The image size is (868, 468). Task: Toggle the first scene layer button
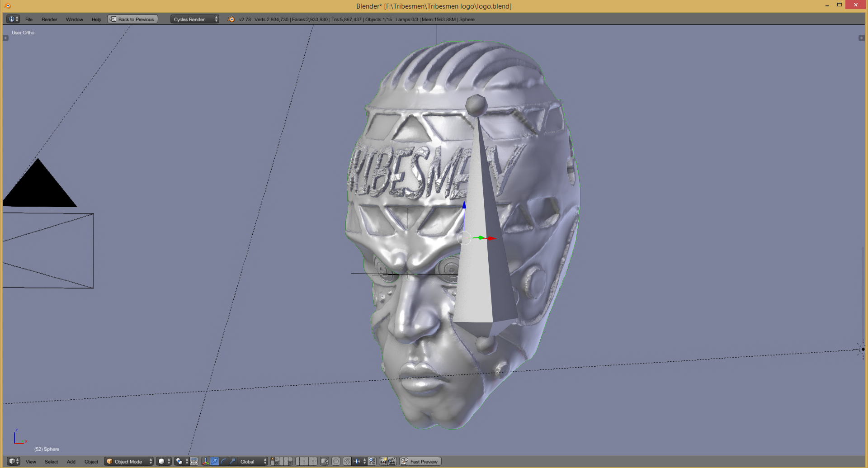[273, 459]
